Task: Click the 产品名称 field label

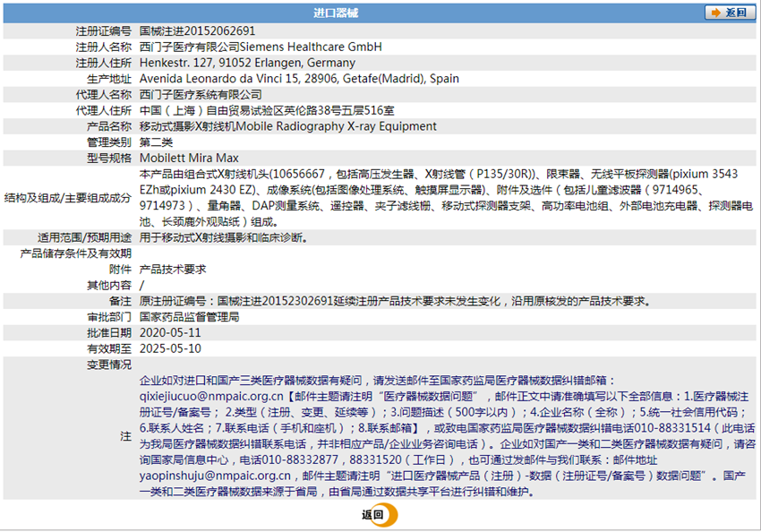Action: coord(109,126)
